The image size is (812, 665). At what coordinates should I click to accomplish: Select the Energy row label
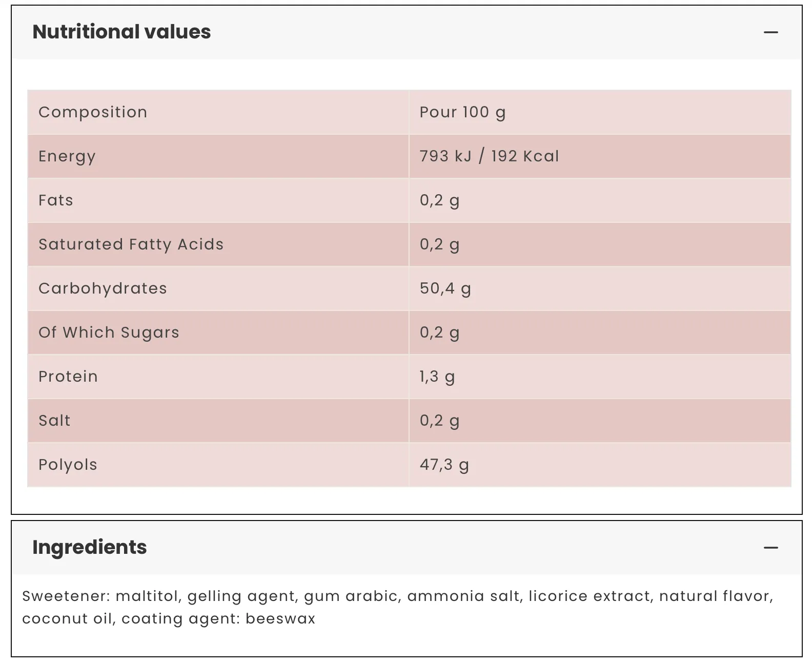(67, 156)
